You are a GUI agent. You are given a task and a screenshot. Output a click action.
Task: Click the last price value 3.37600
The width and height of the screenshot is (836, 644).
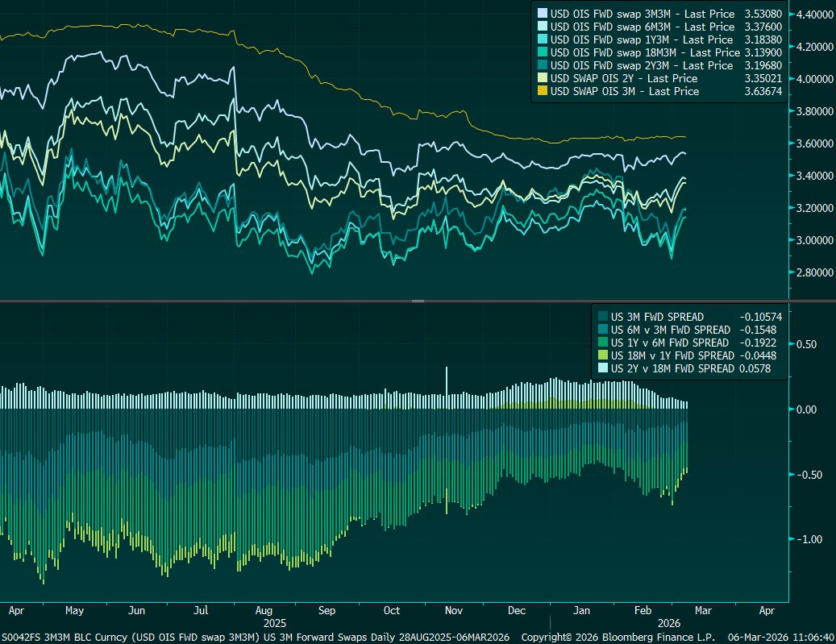click(763, 27)
